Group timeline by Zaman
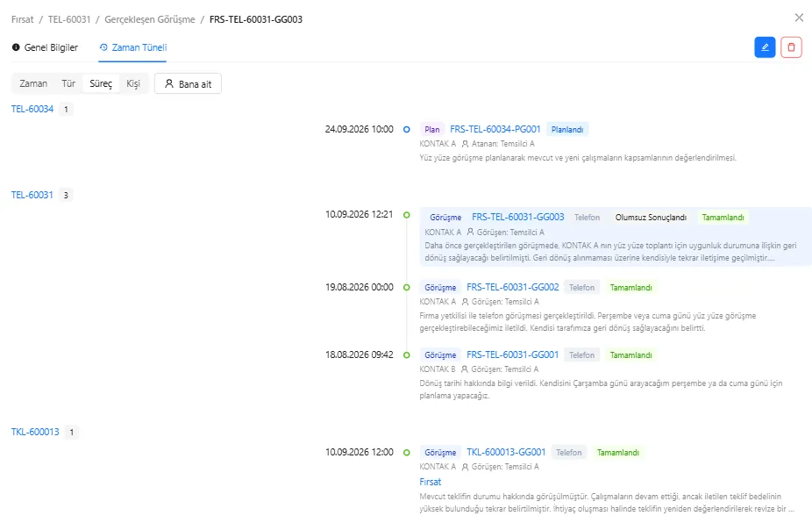The width and height of the screenshot is (812, 530). tap(33, 83)
